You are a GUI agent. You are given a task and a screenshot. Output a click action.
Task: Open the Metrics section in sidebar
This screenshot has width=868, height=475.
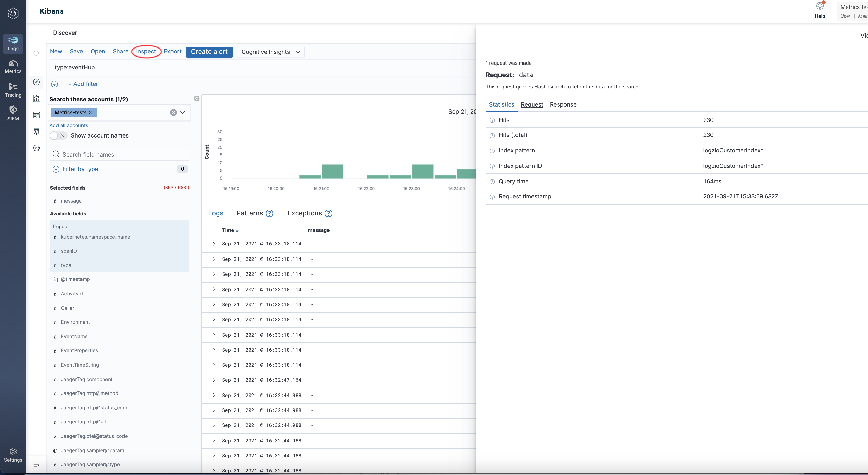(13, 67)
